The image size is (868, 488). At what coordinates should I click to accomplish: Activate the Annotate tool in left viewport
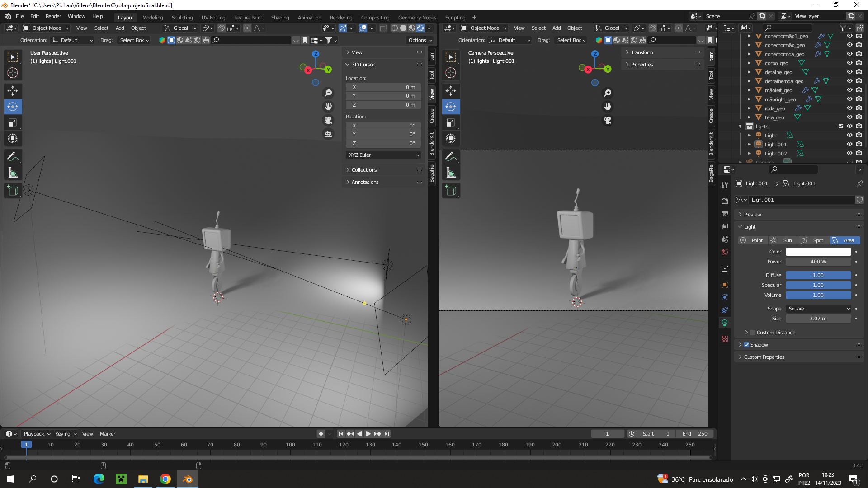coord(13,157)
